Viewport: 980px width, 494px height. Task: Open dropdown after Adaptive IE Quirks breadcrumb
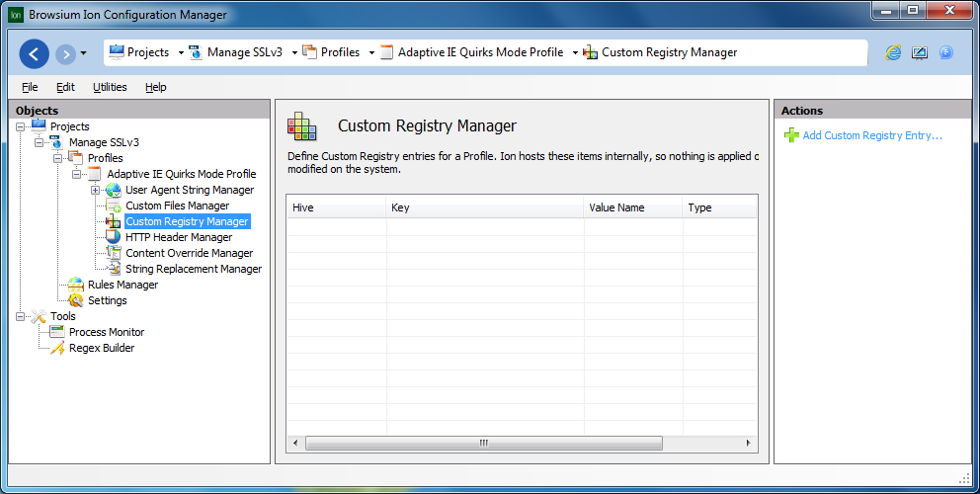575,53
